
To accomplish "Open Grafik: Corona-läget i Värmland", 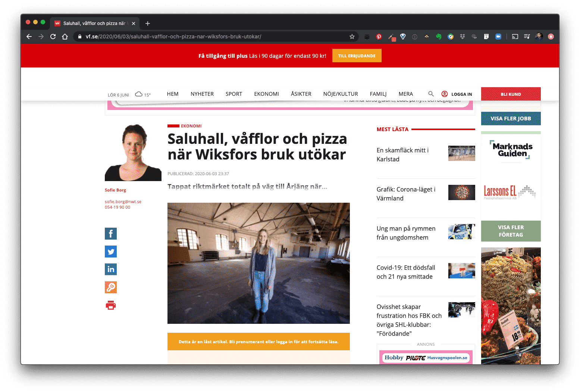I will (406, 194).
